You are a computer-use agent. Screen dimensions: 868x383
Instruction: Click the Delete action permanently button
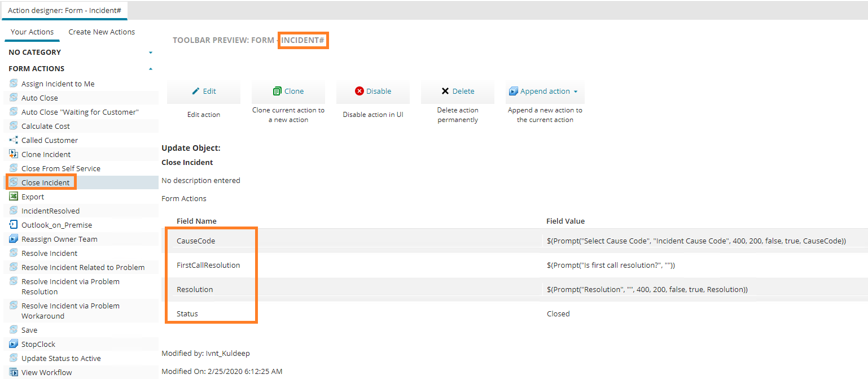point(457,115)
